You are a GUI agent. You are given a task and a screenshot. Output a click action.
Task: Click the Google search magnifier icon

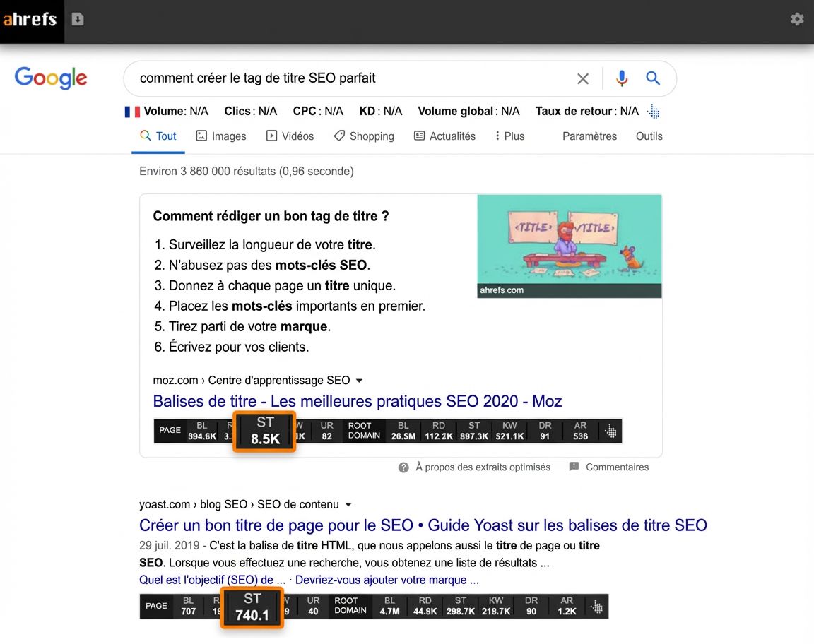click(651, 78)
